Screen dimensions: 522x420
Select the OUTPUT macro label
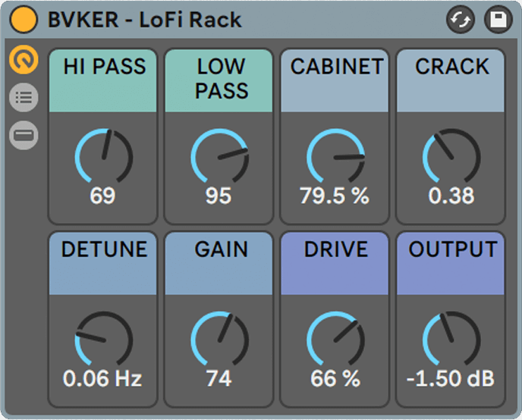click(453, 249)
